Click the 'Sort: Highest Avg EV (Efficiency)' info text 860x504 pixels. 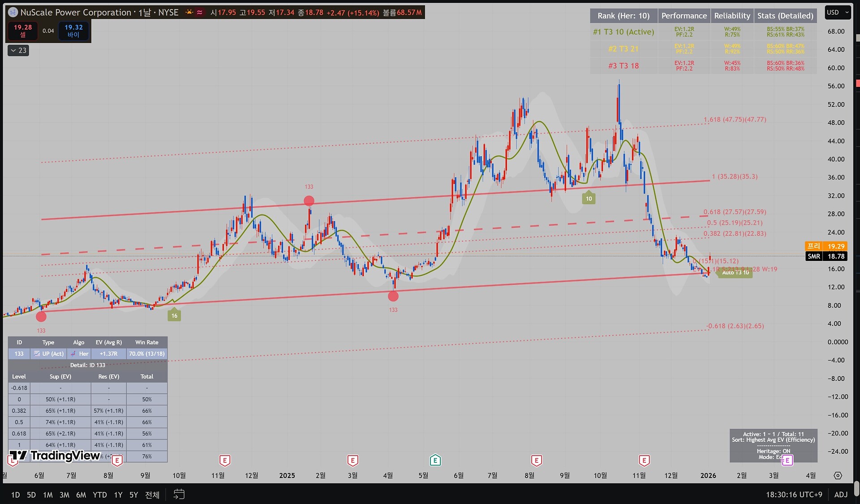(774, 440)
